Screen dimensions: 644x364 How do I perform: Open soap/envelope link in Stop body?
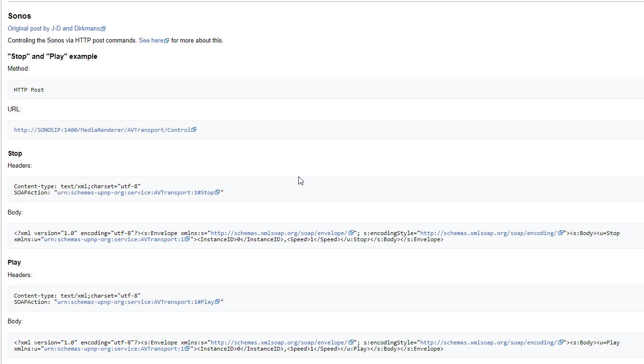click(279, 234)
